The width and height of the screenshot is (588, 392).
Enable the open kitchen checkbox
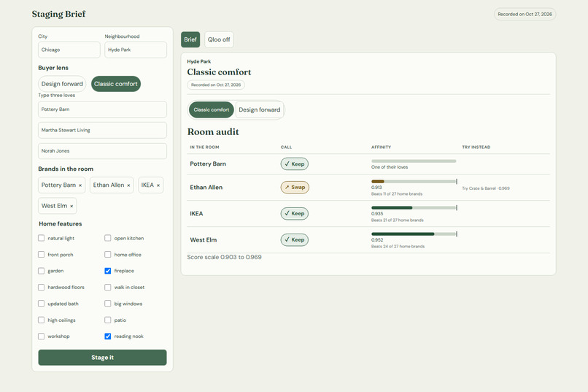108,238
